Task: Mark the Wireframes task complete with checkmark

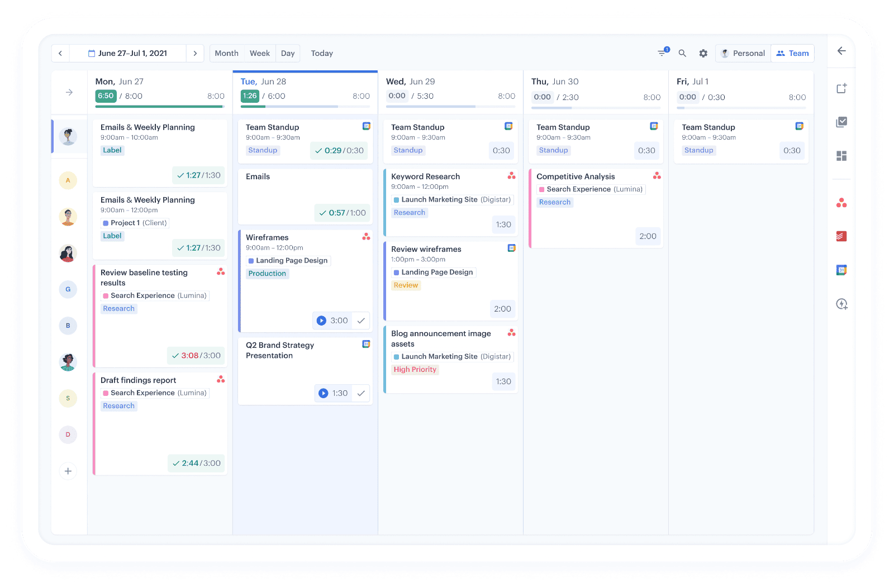Action: (x=361, y=321)
